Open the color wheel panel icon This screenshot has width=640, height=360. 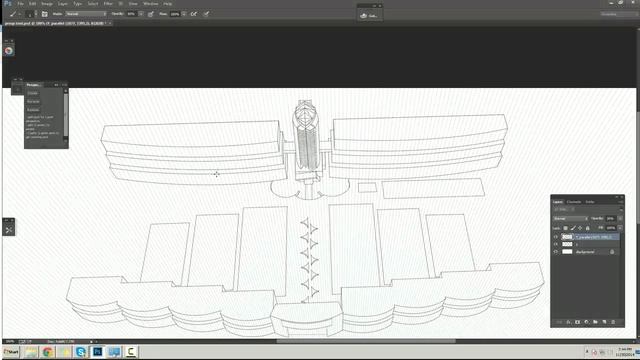(9, 51)
